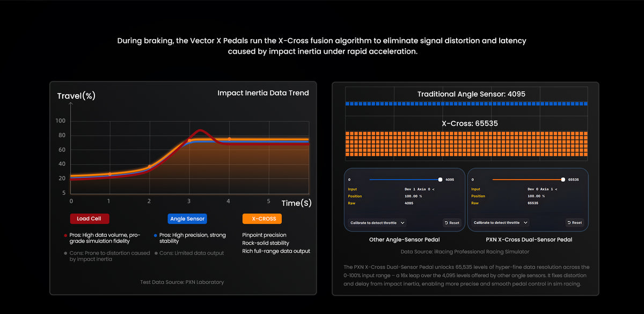Click "Cons: Prone to distortion" text
This screenshot has width=644, height=314.
[110, 256]
